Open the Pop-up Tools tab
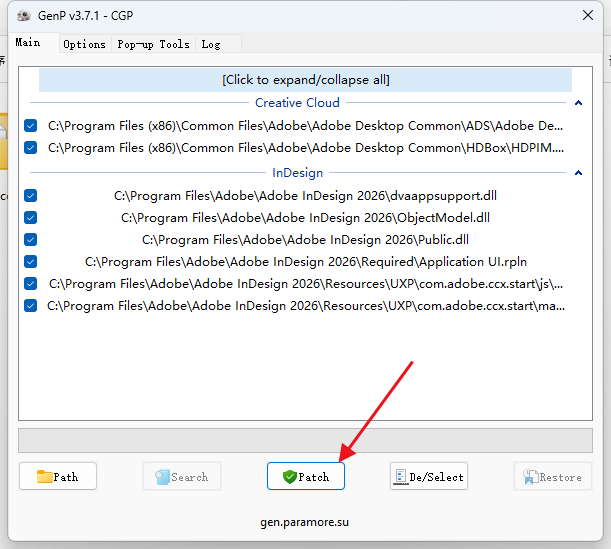This screenshot has height=549, width=611. click(x=153, y=44)
